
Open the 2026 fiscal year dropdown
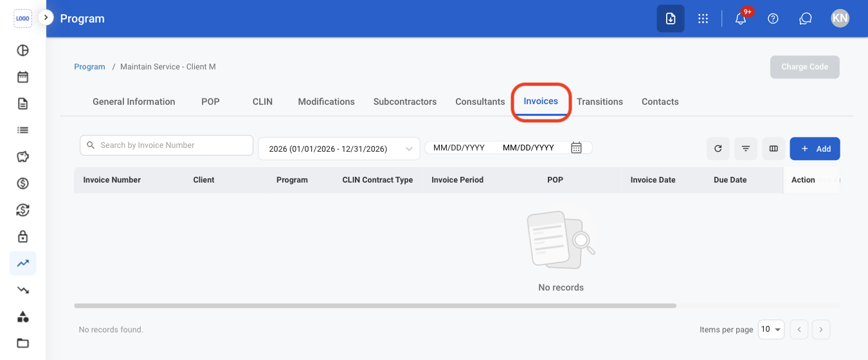(x=339, y=148)
